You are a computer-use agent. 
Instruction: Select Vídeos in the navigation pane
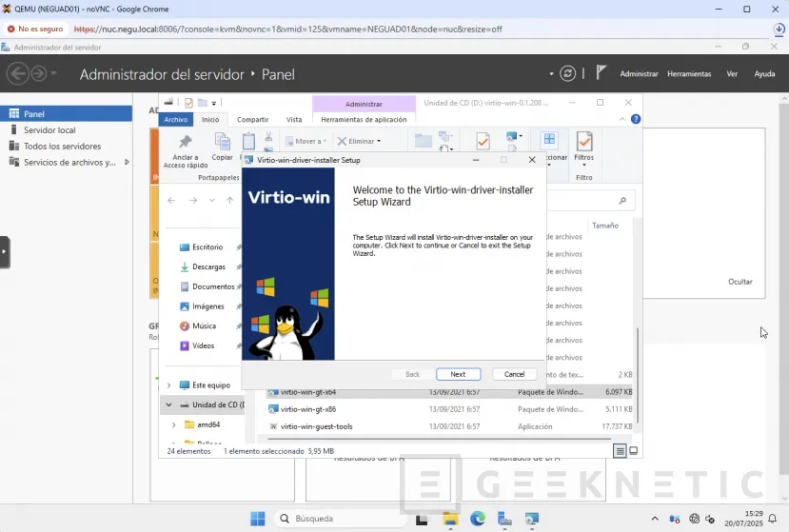pyautogui.click(x=203, y=345)
